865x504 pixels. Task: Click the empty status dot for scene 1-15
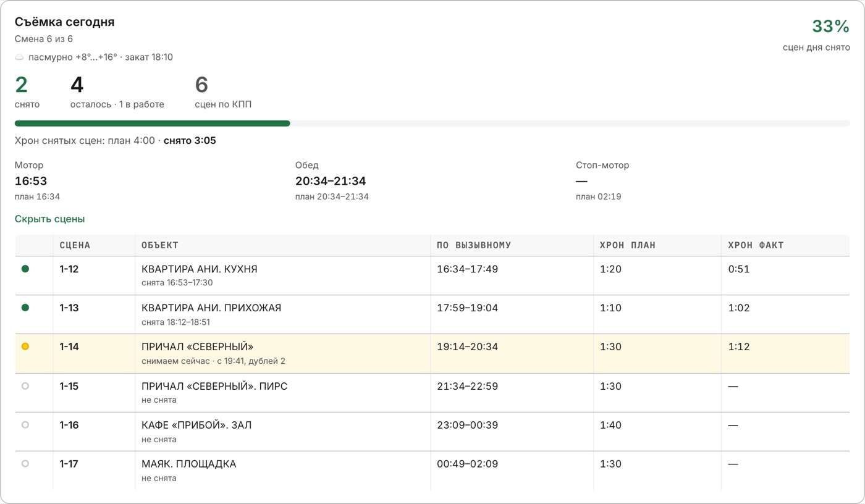click(25, 386)
